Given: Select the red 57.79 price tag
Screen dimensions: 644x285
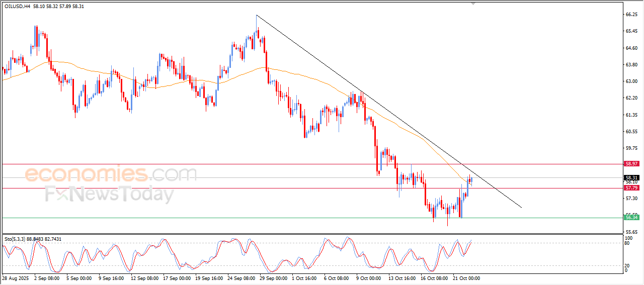Looking at the screenshot, I should pyautogui.click(x=631, y=188).
